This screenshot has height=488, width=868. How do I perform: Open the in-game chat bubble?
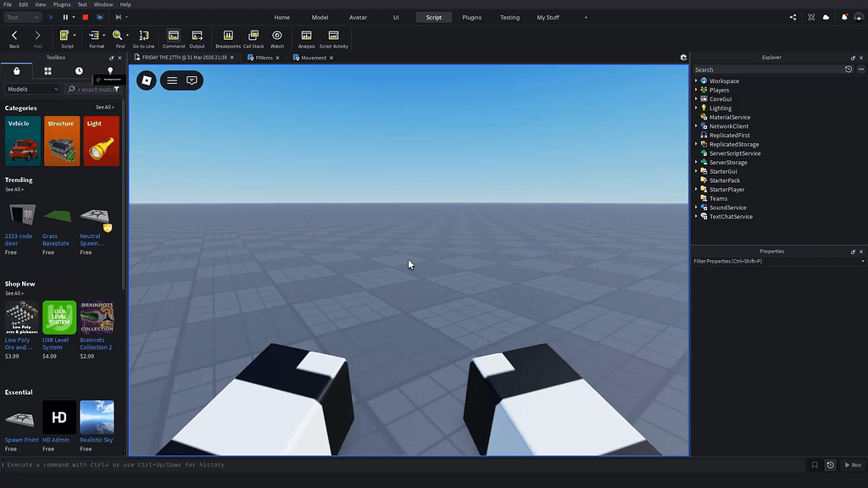point(192,80)
